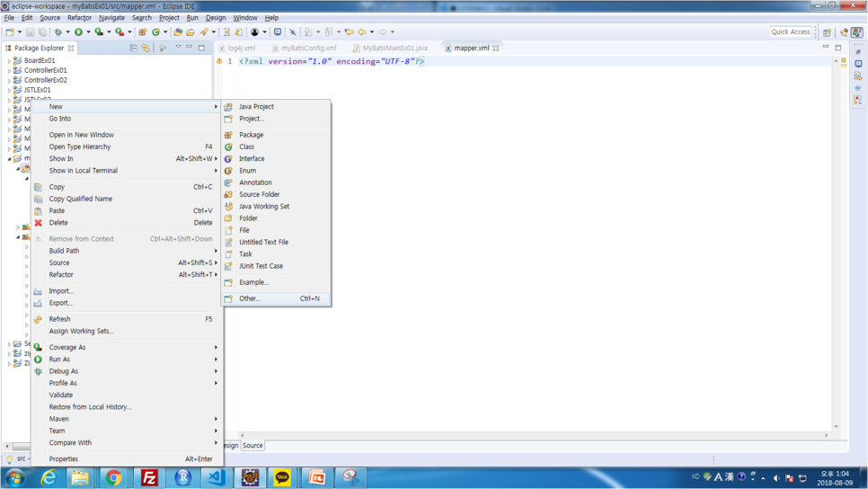Select Open Type Hierarchy in context menu
The image size is (868, 489).
126,147
